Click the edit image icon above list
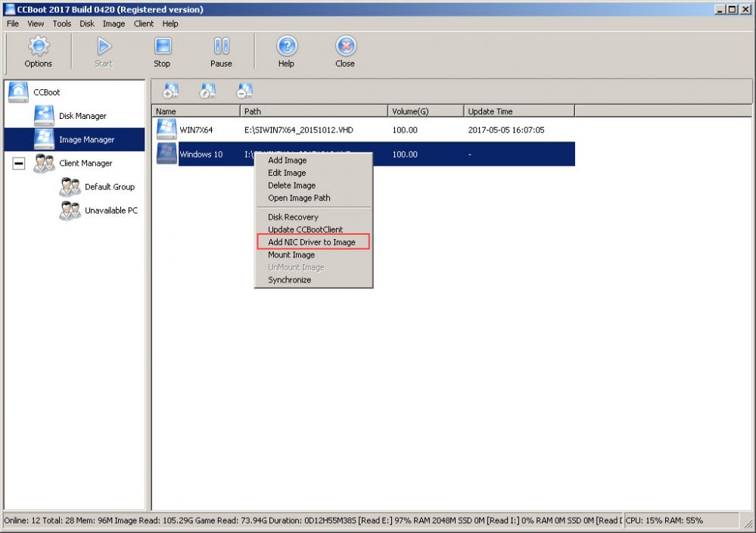The height and width of the screenshot is (533, 756). [207, 91]
